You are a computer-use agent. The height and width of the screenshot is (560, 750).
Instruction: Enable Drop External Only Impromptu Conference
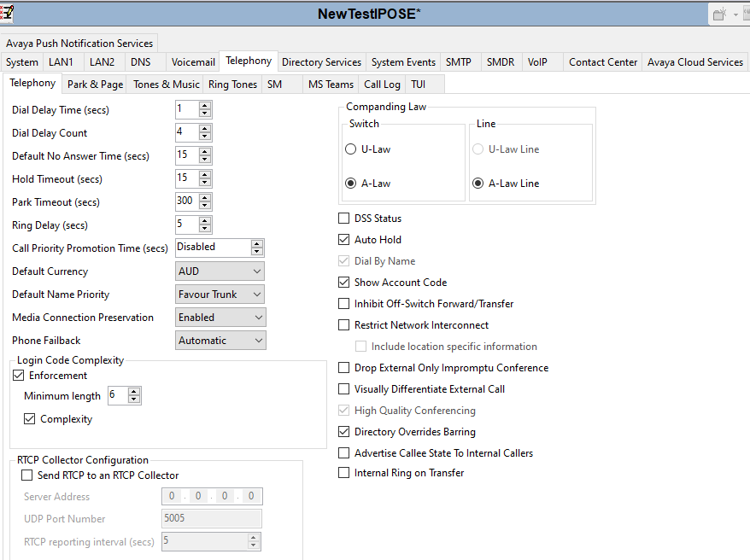[x=344, y=368]
